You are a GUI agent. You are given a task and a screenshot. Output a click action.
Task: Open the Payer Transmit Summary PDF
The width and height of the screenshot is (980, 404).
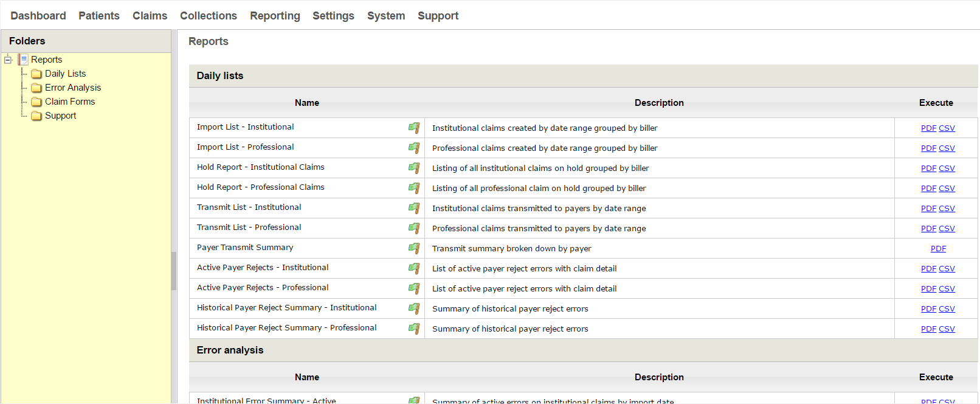pos(938,249)
